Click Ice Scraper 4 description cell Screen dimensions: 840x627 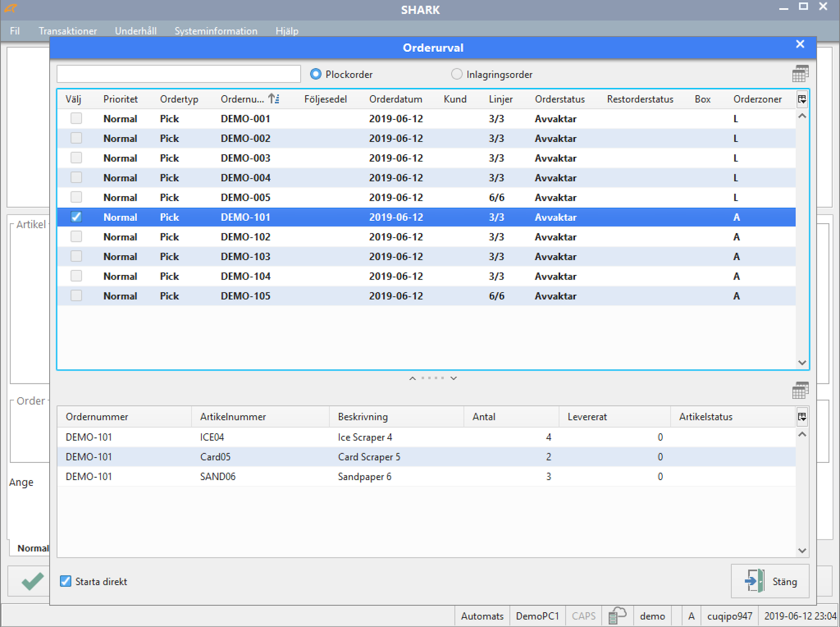pyautogui.click(x=365, y=437)
